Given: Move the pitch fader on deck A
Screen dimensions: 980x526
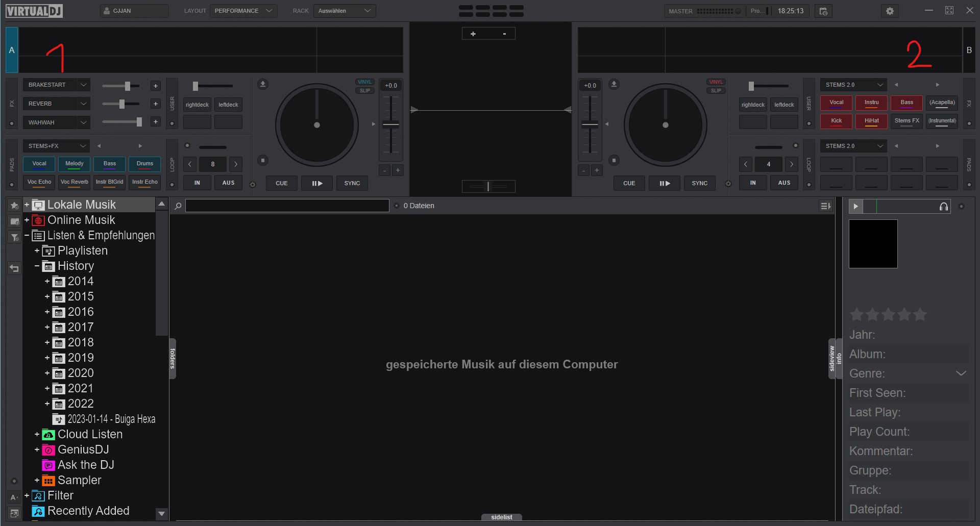Looking at the screenshot, I should point(390,123).
